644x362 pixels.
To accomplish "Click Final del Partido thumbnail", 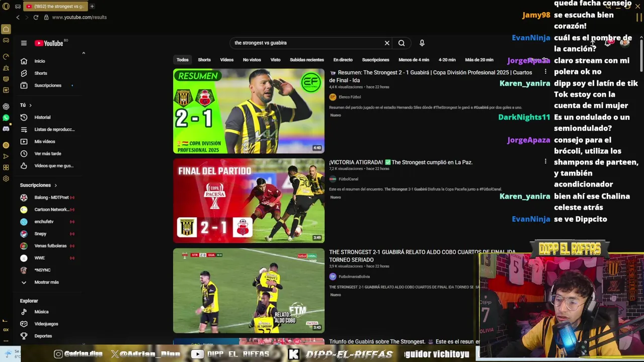I will click(249, 201).
